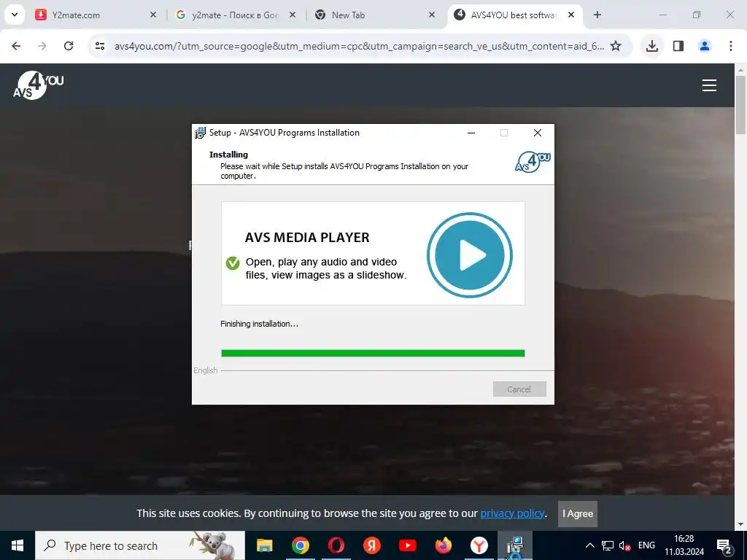This screenshot has height=560, width=747.
Task: Toggle the Chrome side panel icon
Action: [x=678, y=46]
